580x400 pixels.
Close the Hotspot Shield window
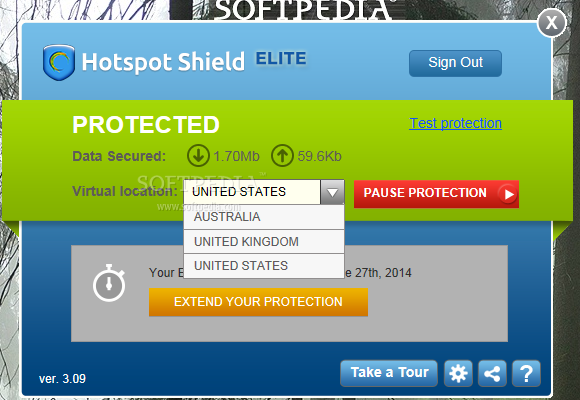[x=551, y=23]
